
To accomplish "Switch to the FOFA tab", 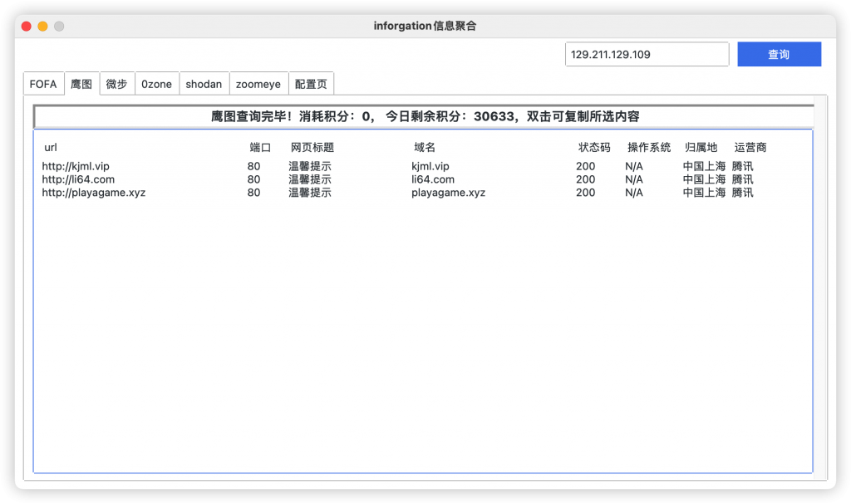I will 43,83.
